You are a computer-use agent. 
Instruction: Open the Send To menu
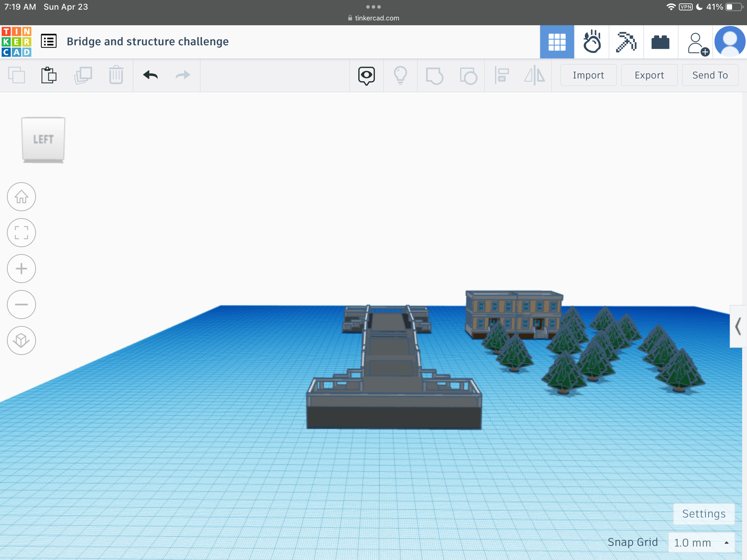[x=710, y=75]
